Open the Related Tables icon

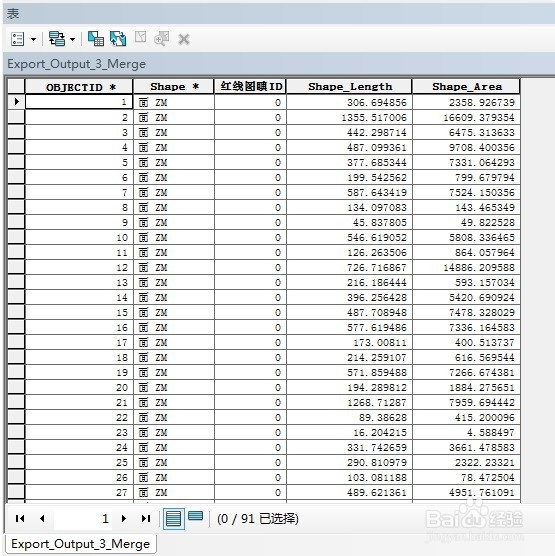(57, 39)
